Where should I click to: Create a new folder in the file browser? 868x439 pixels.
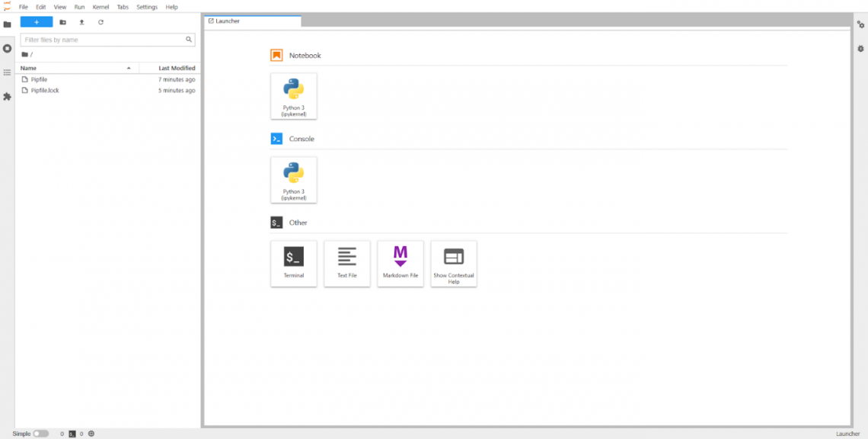(62, 22)
